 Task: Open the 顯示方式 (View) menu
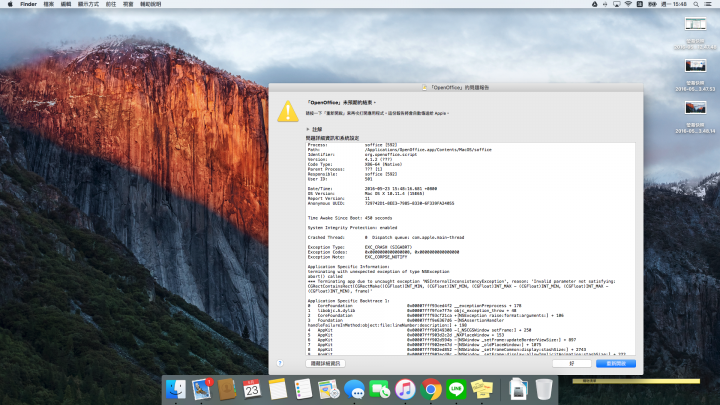[88, 4]
